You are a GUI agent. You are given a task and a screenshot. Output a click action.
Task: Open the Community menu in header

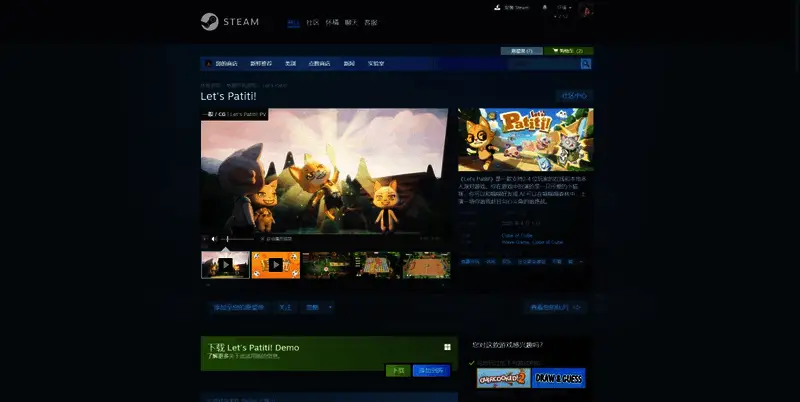[312, 21]
